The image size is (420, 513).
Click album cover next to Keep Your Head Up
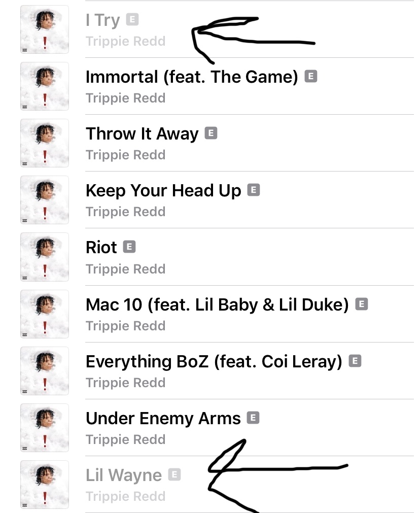tap(45, 200)
